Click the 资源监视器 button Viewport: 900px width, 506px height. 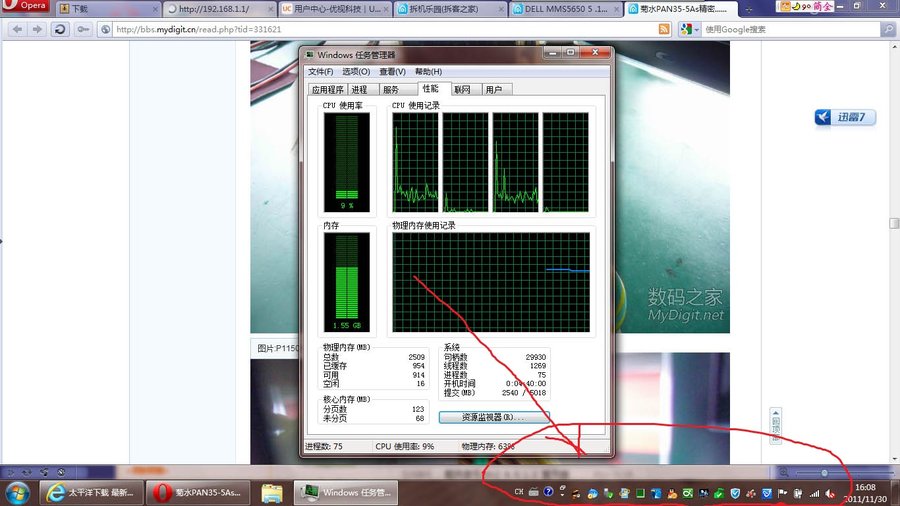493,416
